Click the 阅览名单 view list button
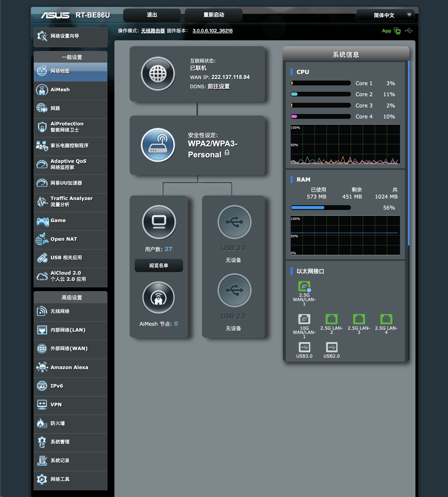 click(x=159, y=265)
